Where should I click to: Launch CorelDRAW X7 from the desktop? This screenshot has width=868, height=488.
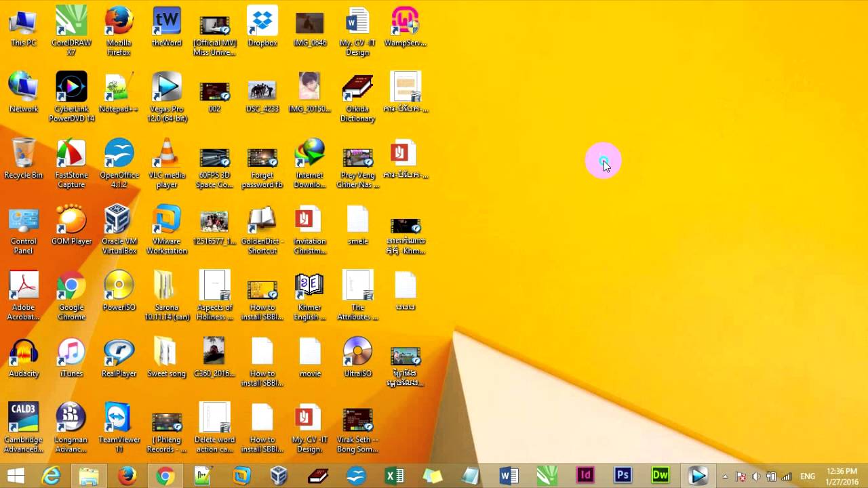tap(71, 31)
